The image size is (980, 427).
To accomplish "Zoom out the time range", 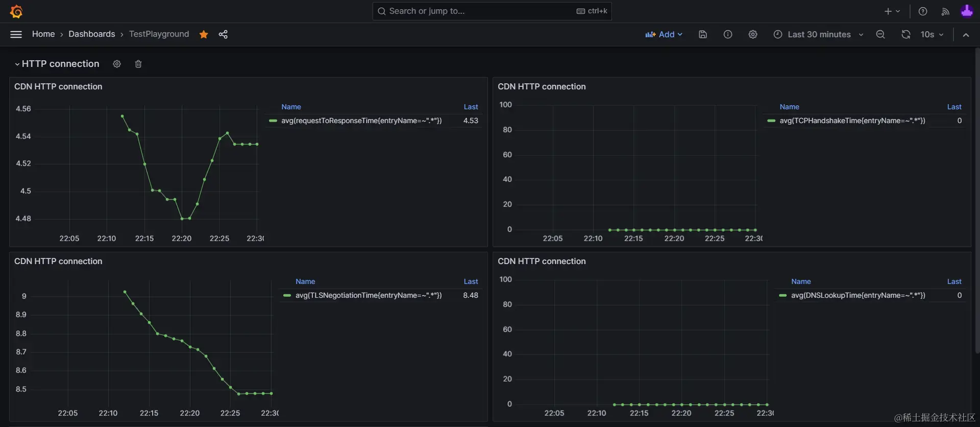I will pos(880,34).
